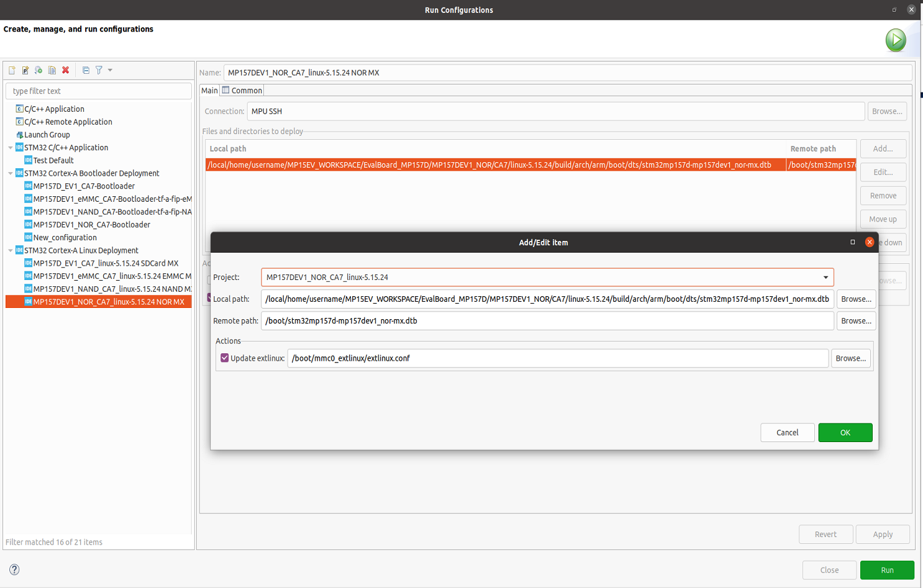Image resolution: width=923 pixels, height=588 pixels.
Task: Open help via question mark icon
Action: click(14, 569)
